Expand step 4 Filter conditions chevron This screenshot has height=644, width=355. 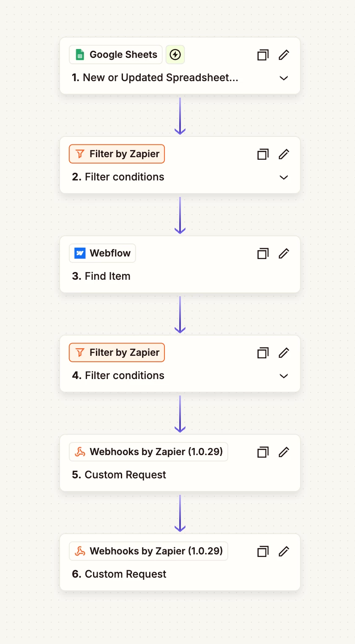click(284, 376)
